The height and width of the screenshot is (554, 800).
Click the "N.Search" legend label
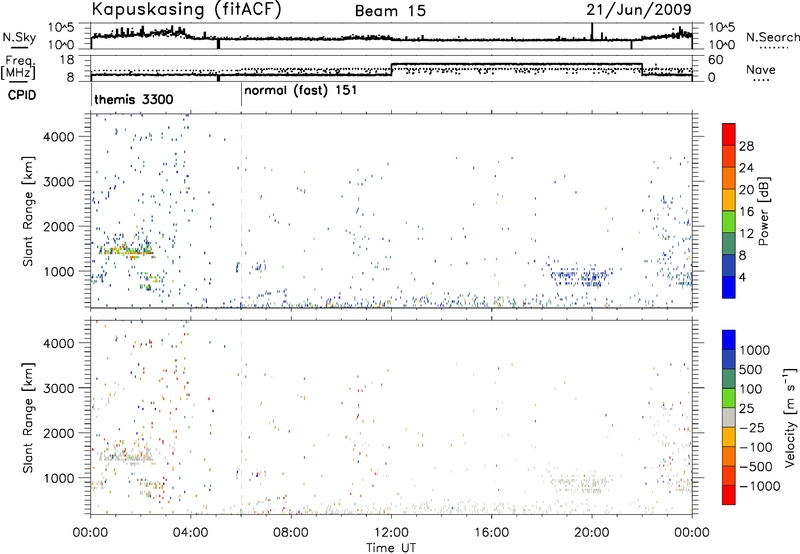(772, 37)
